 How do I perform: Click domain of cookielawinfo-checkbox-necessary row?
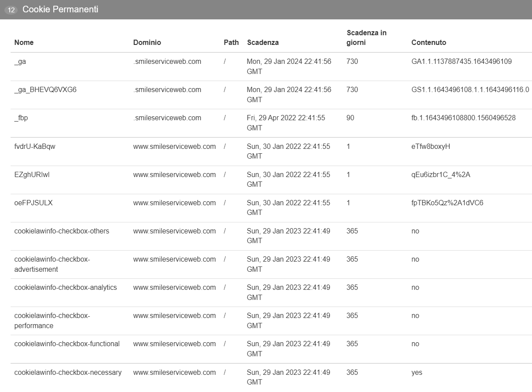175,373
